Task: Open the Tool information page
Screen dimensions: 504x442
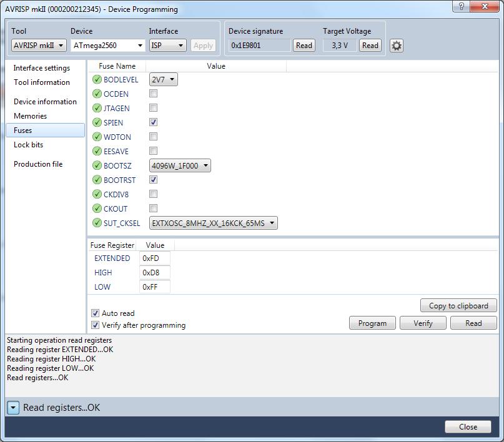Action: [x=42, y=82]
